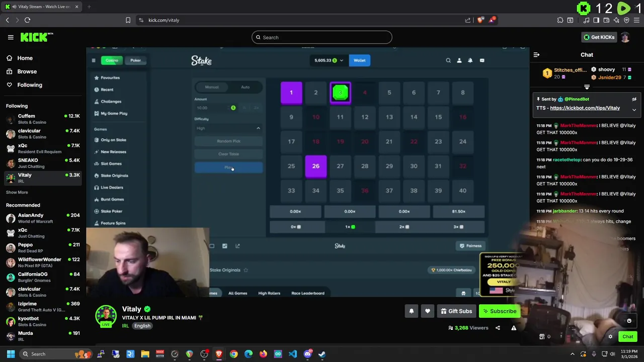Open Steam from the taskbar
Viewport: 644px width, 362px height.
click(322, 354)
